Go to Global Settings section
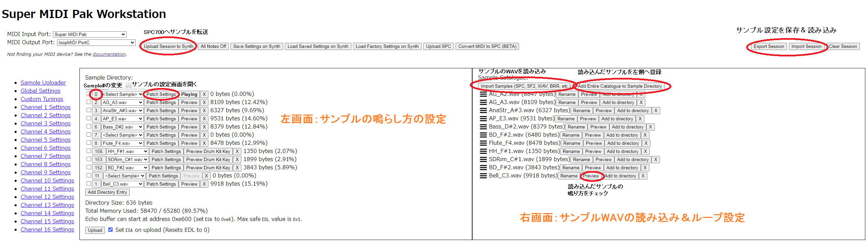868x241 pixels. [x=40, y=91]
